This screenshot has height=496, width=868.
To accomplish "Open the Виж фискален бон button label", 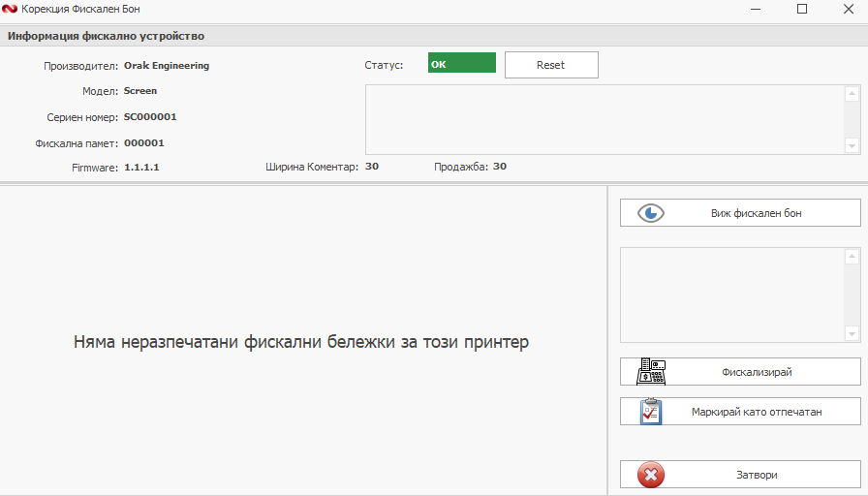I will pos(756,213).
